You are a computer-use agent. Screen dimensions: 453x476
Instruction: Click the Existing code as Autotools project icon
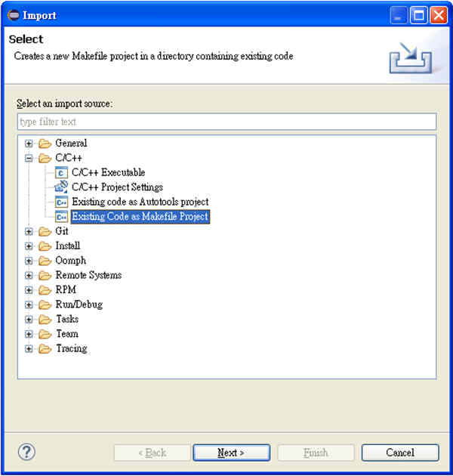61,202
